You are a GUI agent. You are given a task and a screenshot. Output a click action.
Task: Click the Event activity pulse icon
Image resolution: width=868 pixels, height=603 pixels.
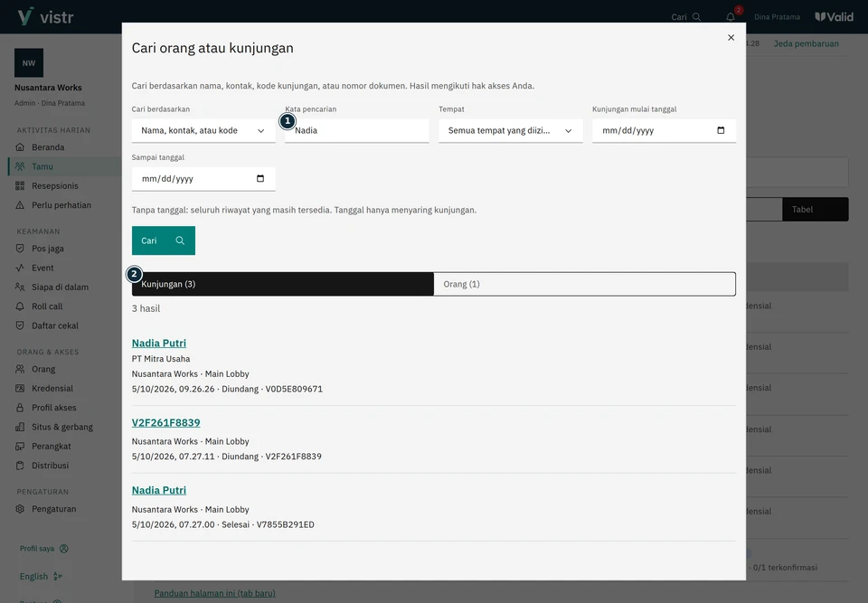click(x=20, y=268)
